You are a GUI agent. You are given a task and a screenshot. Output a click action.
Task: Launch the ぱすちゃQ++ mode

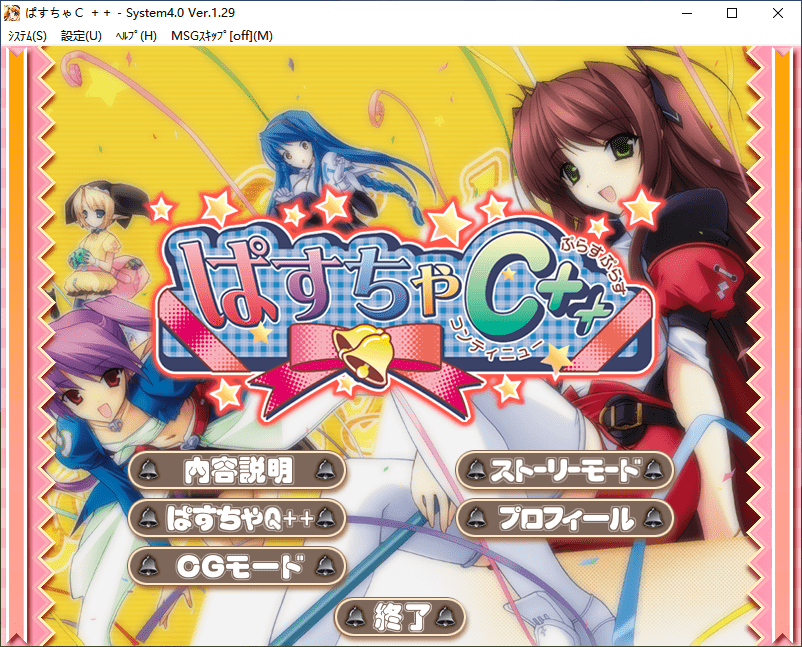[238, 517]
